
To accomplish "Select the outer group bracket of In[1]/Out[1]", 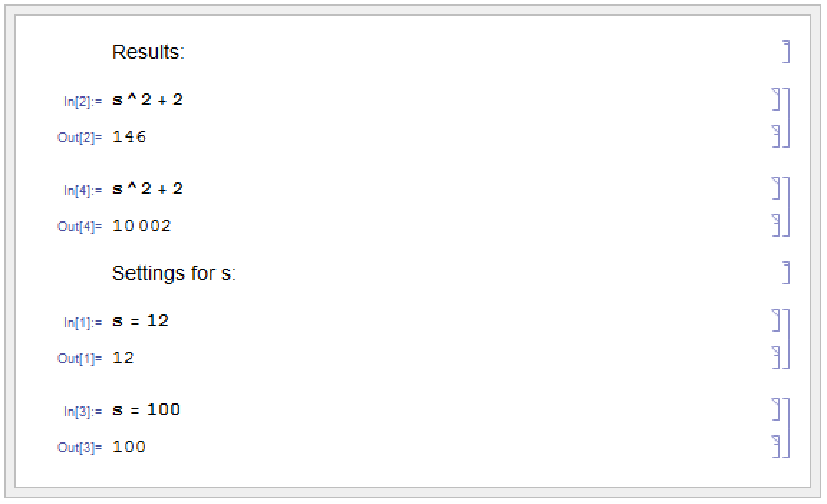I will coord(786,338).
